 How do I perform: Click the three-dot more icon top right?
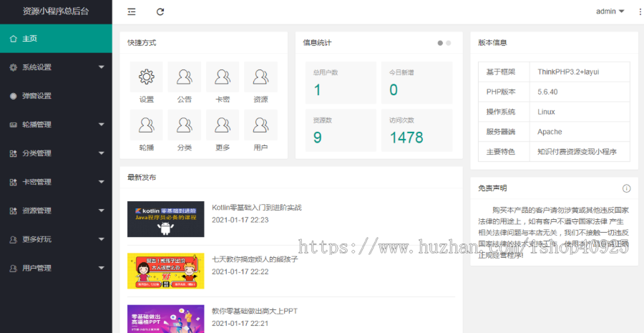pyautogui.click(x=641, y=12)
